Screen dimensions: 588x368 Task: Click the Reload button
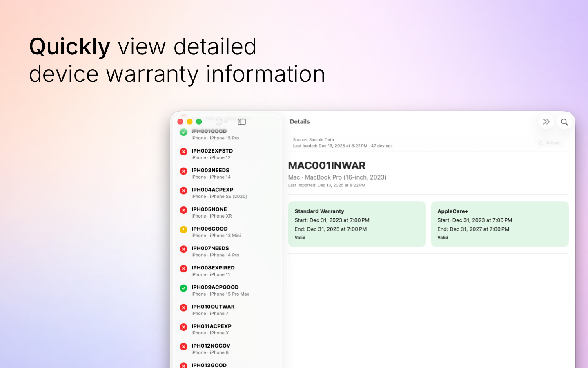tap(549, 143)
